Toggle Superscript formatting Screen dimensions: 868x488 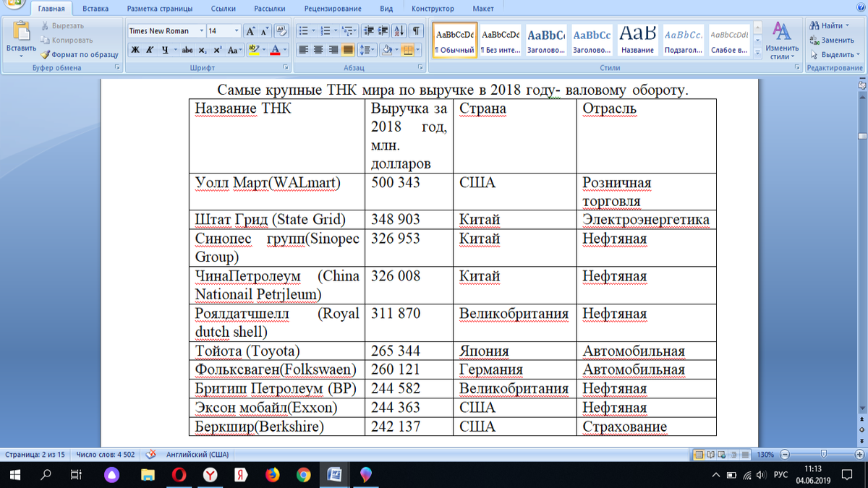pyautogui.click(x=217, y=50)
